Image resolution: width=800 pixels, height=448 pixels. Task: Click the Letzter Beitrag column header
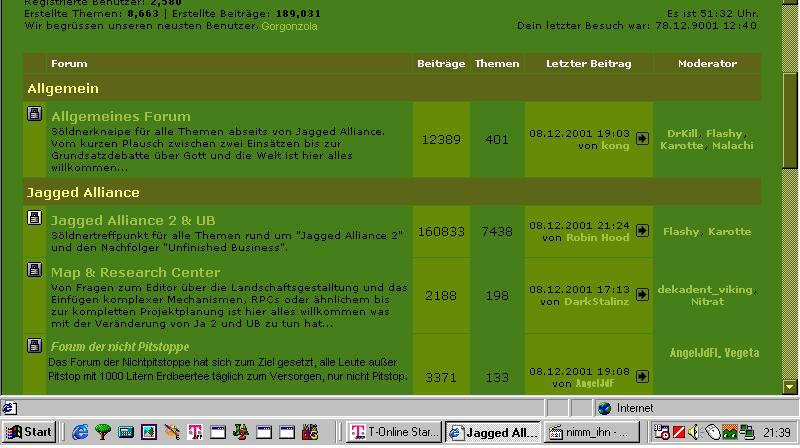[588, 64]
